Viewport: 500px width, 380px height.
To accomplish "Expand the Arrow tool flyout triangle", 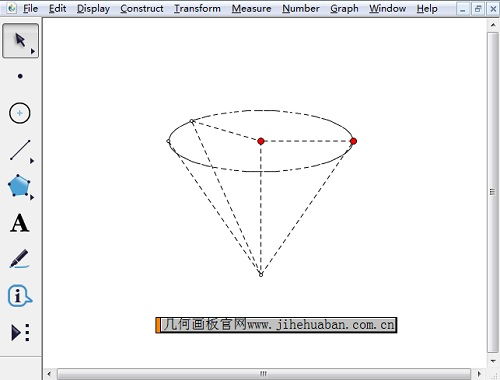I will [33, 51].
